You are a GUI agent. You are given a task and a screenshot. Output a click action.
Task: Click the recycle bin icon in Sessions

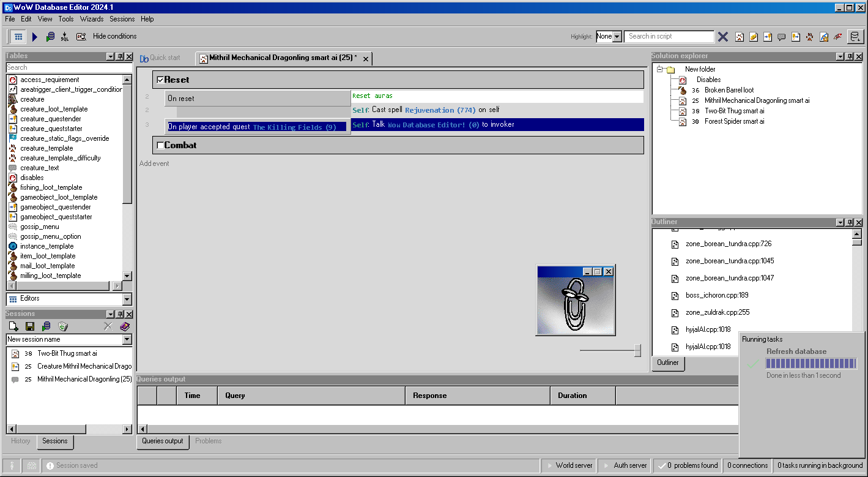[62, 327]
